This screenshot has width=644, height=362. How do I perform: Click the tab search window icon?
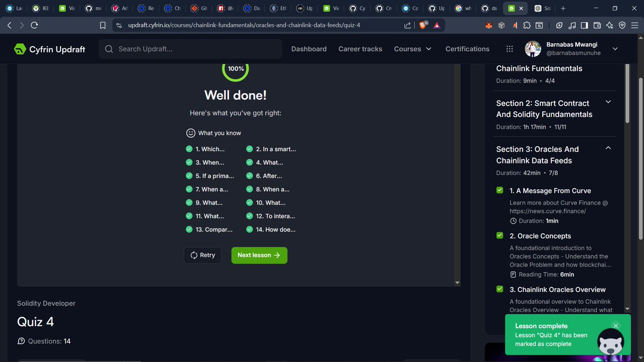539,25
